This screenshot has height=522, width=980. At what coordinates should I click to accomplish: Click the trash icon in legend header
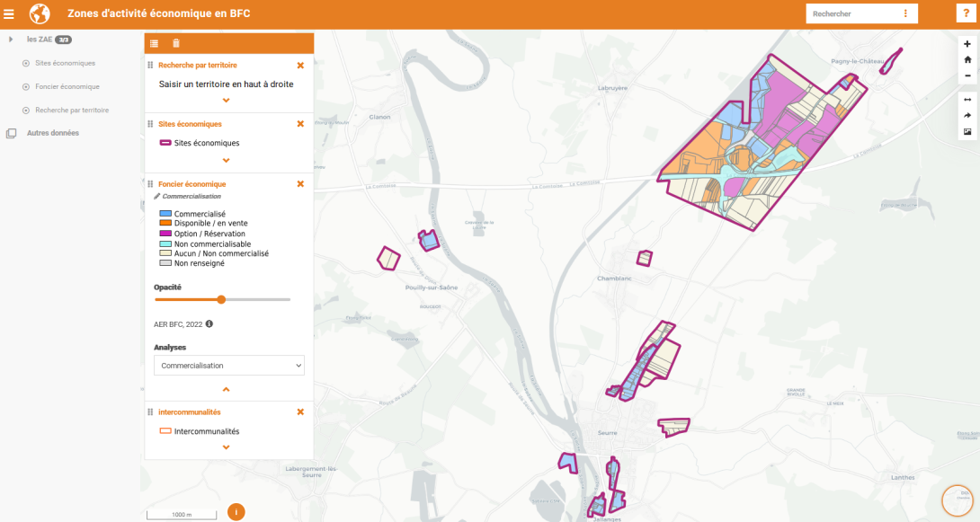coord(176,43)
